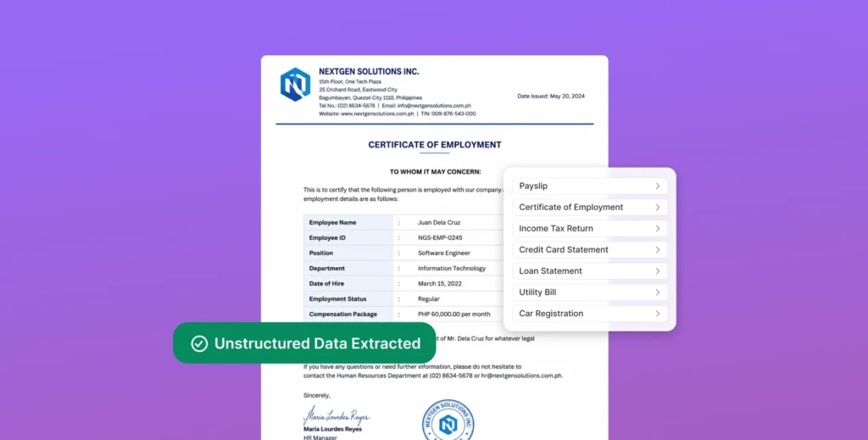The image size is (868, 440).
Task: Click the Date Issued: May 20, 2024 text
Action: pyautogui.click(x=551, y=97)
